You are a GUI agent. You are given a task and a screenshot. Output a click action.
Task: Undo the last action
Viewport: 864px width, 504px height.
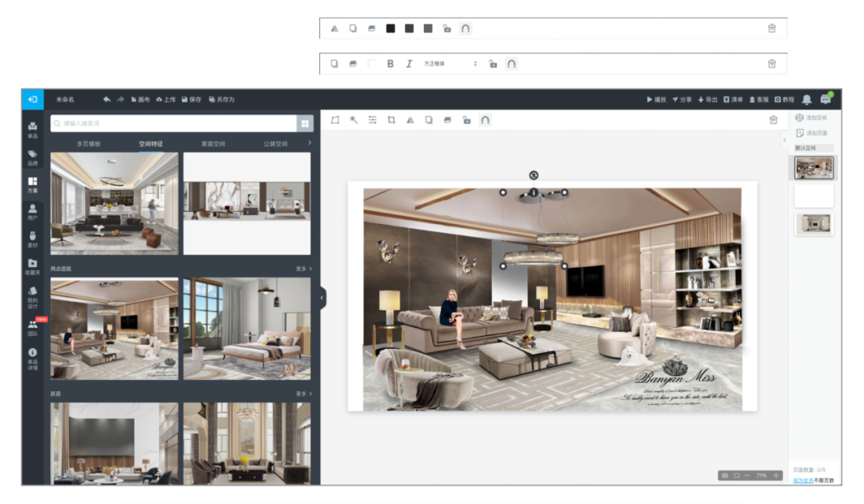[x=107, y=99]
